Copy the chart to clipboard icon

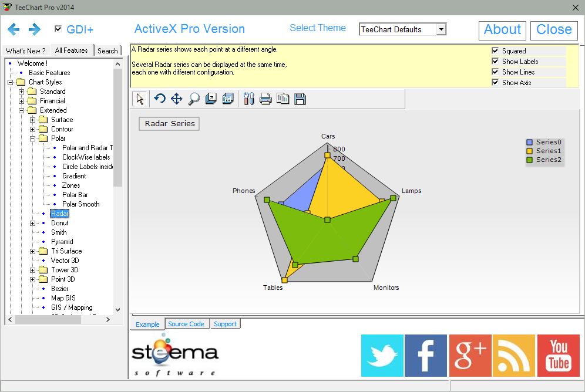pyautogui.click(x=283, y=99)
